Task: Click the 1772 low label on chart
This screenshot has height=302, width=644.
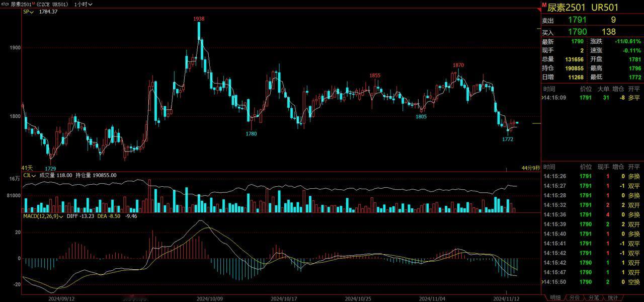Action: point(508,139)
